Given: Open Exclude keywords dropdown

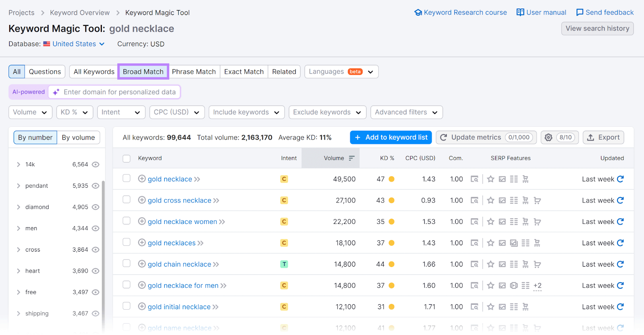Looking at the screenshot, I should (x=328, y=112).
